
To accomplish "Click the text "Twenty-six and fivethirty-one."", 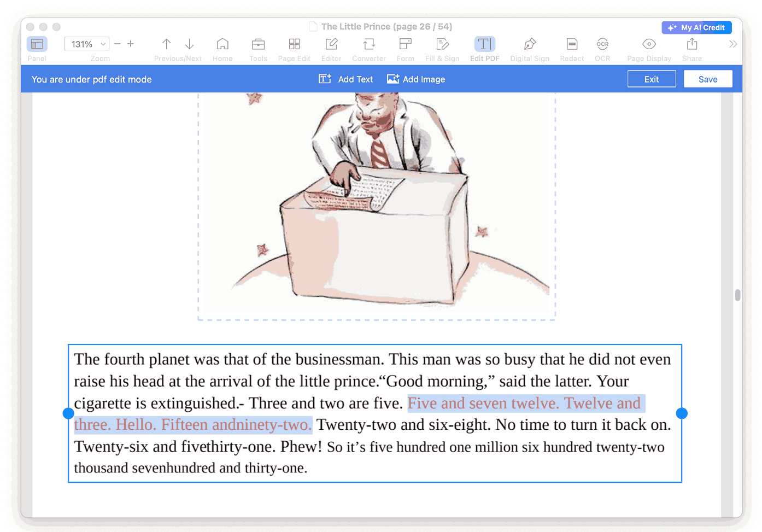I will point(175,447).
